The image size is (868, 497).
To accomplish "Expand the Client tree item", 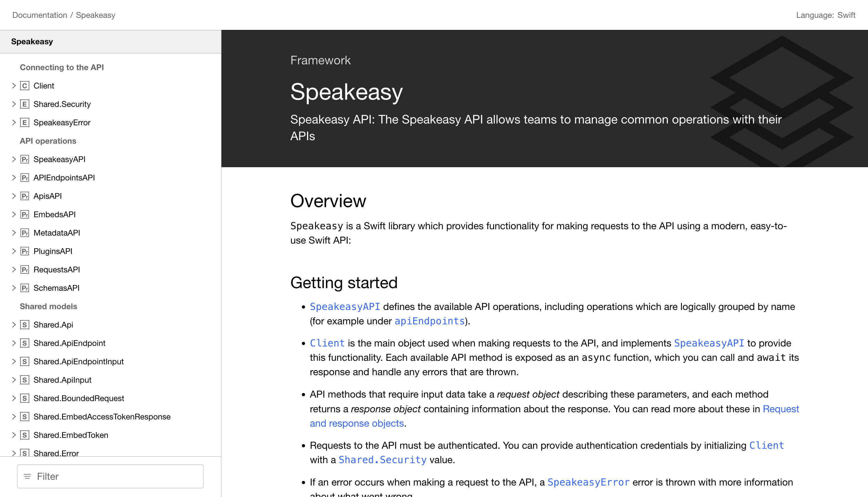I will (x=13, y=86).
